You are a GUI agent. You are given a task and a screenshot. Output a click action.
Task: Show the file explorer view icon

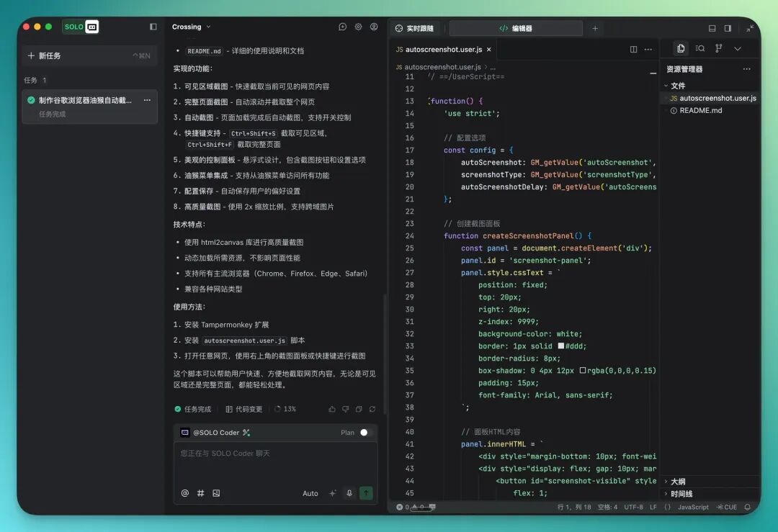click(x=681, y=48)
